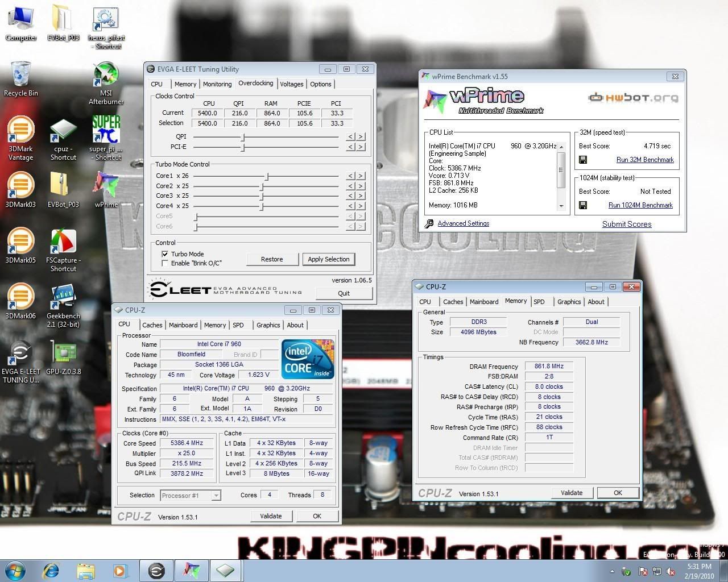Click the QPI slider handle

pyautogui.click(x=243, y=137)
